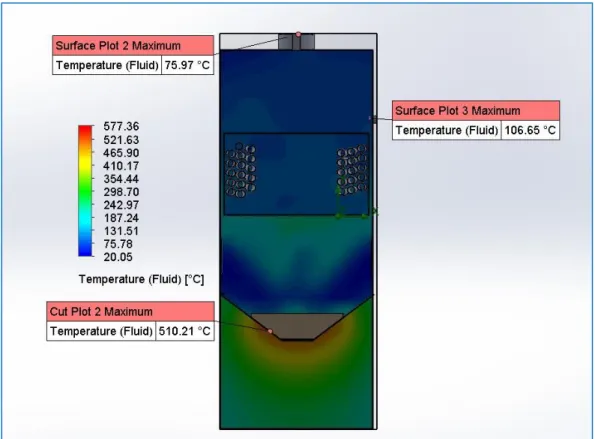Viewport: 595px width, 439px height.
Task: Click the 131.51 legend value
Action: pos(121,231)
